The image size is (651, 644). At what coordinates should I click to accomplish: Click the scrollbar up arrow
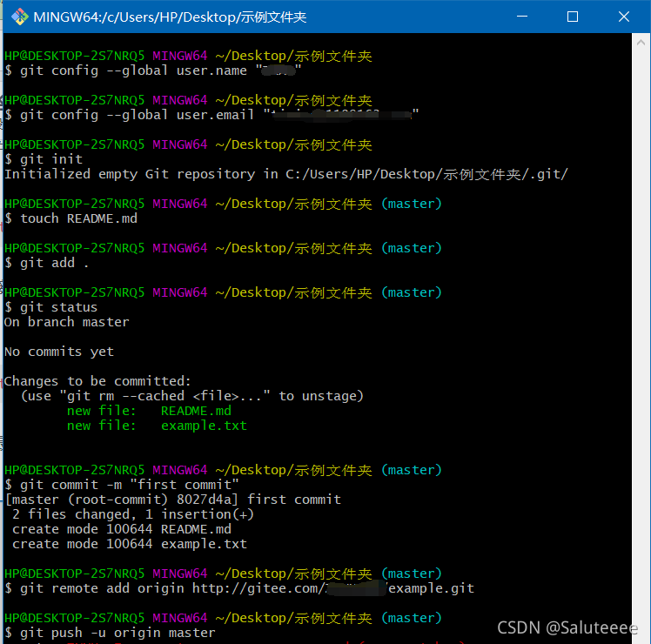pyautogui.click(x=641, y=42)
